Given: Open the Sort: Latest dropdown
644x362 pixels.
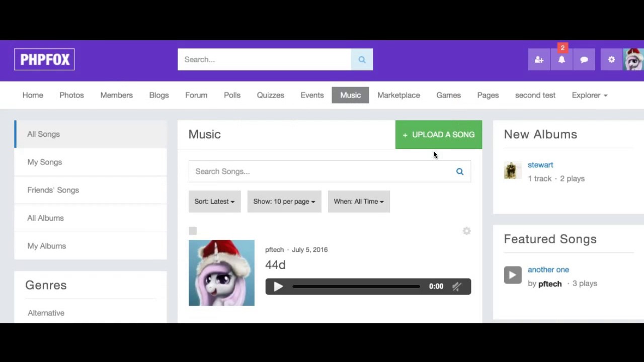Looking at the screenshot, I should pyautogui.click(x=214, y=201).
